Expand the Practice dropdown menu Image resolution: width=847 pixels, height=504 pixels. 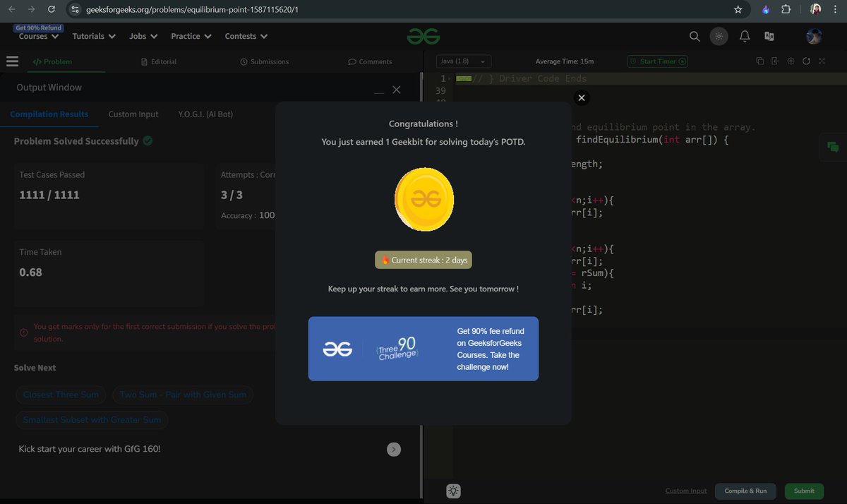[x=191, y=36]
